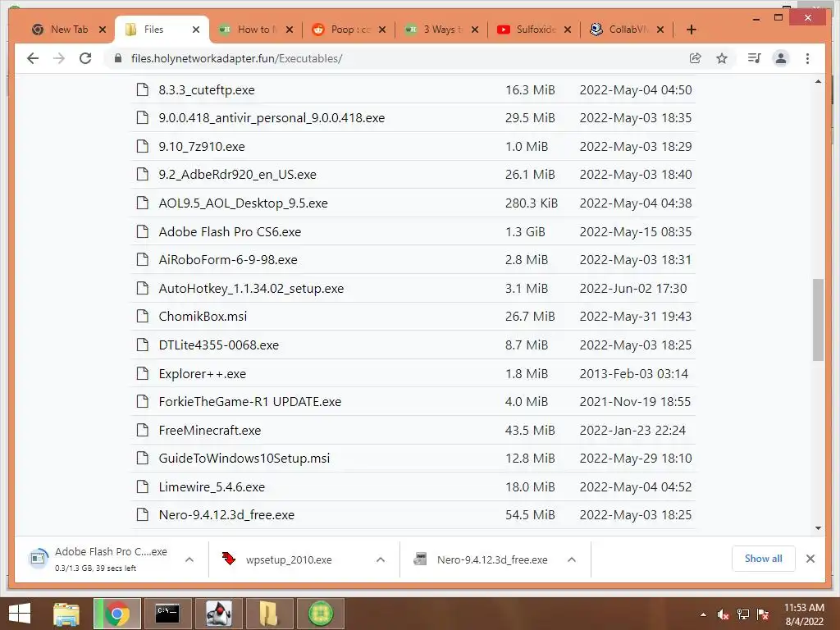The height and width of the screenshot is (630, 840).
Task: Open ForkieTheGame-R1 UPDATE.exe link
Action: [249, 402]
